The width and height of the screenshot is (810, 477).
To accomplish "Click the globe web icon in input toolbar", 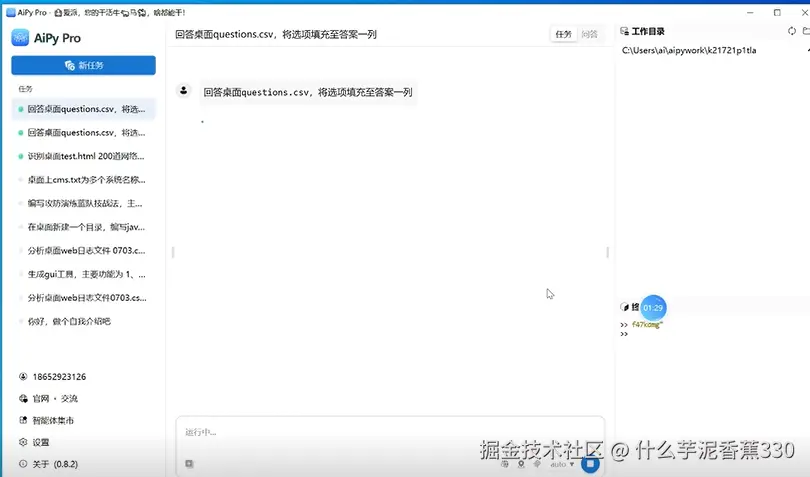I will [505, 464].
